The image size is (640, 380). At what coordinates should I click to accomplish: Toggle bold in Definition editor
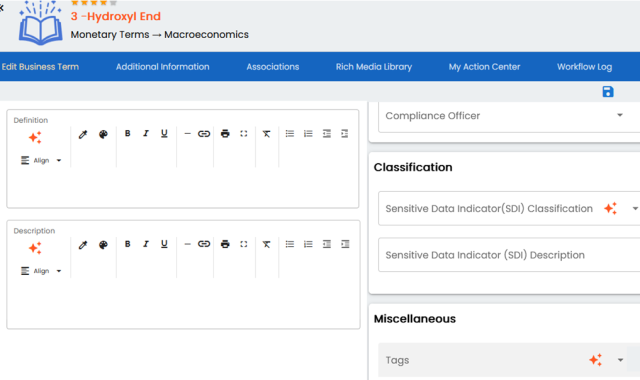pyautogui.click(x=127, y=133)
